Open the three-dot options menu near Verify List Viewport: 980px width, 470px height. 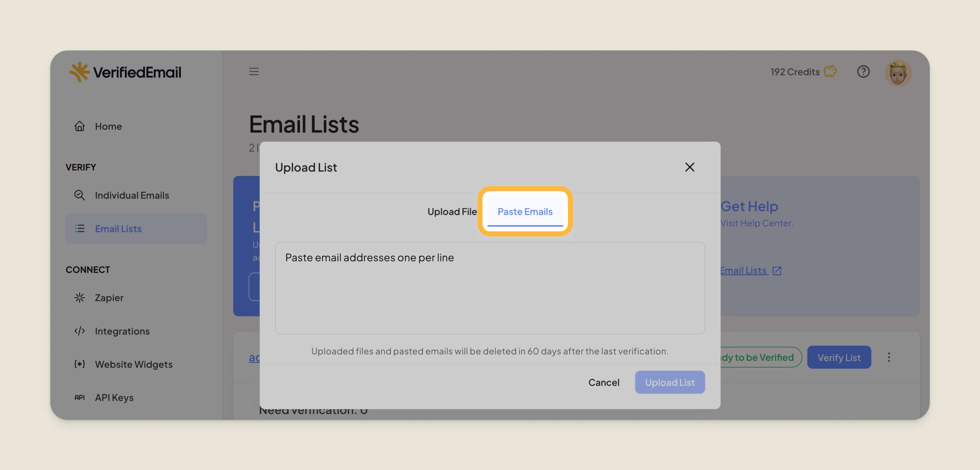[x=889, y=357]
